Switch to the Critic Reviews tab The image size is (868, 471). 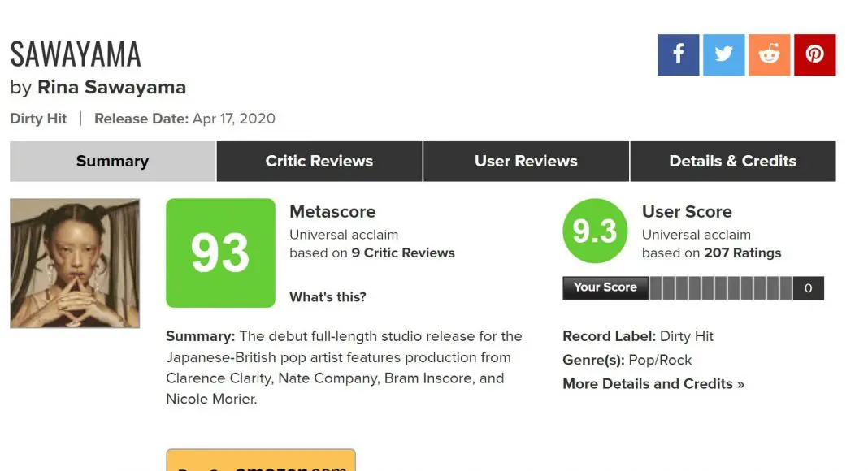click(x=319, y=161)
